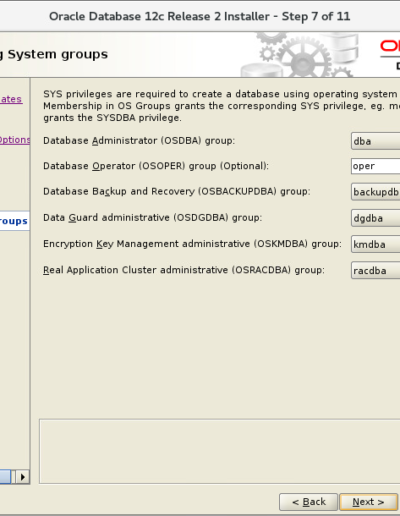This screenshot has width=400, height=516.
Task: Select the highlighted groups step in sidebar
Action: [x=14, y=221]
